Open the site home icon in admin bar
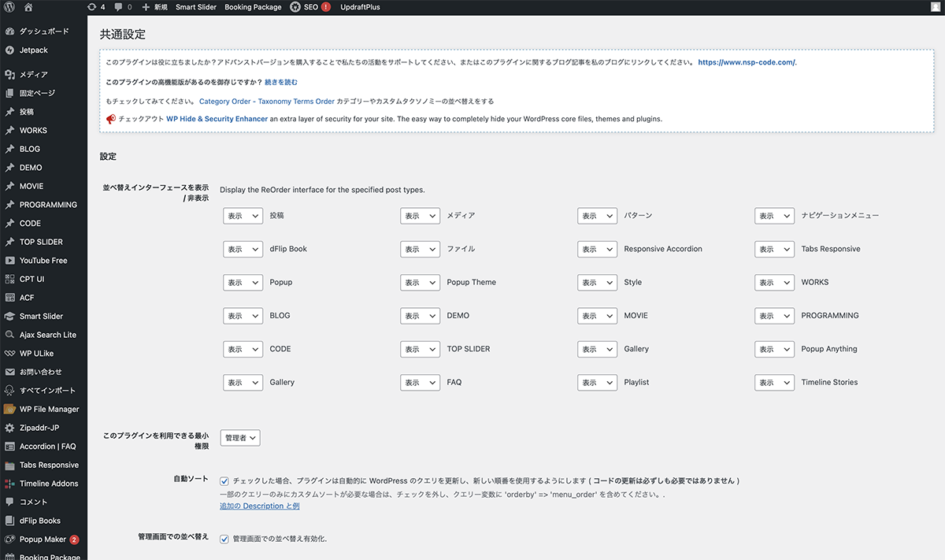The image size is (945, 560). (x=28, y=7)
